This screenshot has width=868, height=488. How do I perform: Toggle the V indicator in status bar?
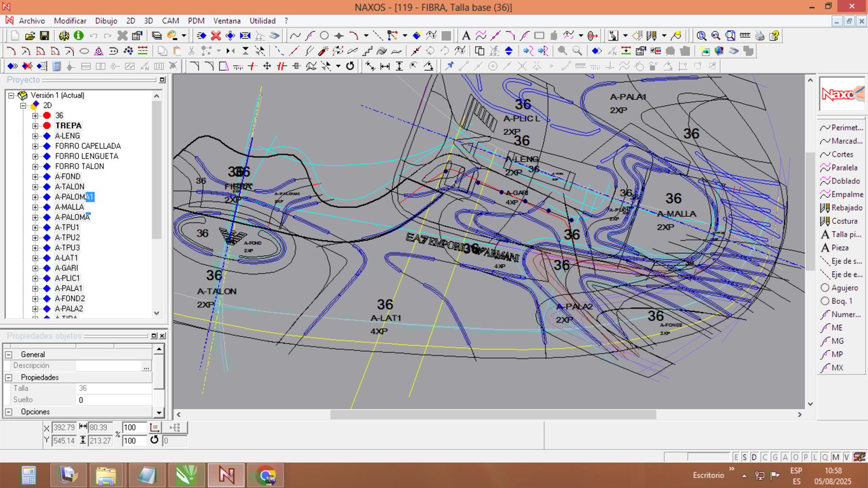[x=847, y=457]
